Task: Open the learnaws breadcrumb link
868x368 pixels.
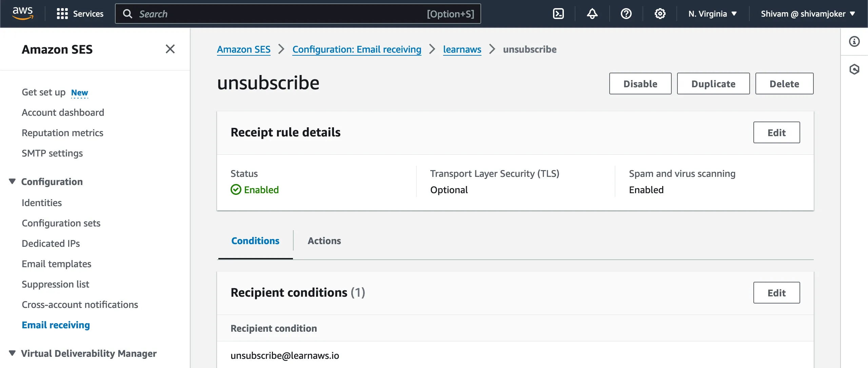Action: (x=462, y=50)
